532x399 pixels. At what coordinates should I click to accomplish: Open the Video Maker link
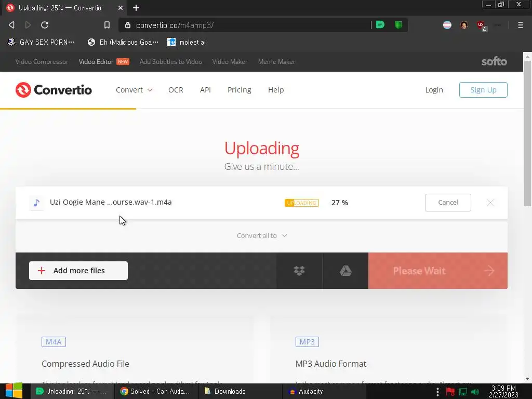[x=230, y=62]
